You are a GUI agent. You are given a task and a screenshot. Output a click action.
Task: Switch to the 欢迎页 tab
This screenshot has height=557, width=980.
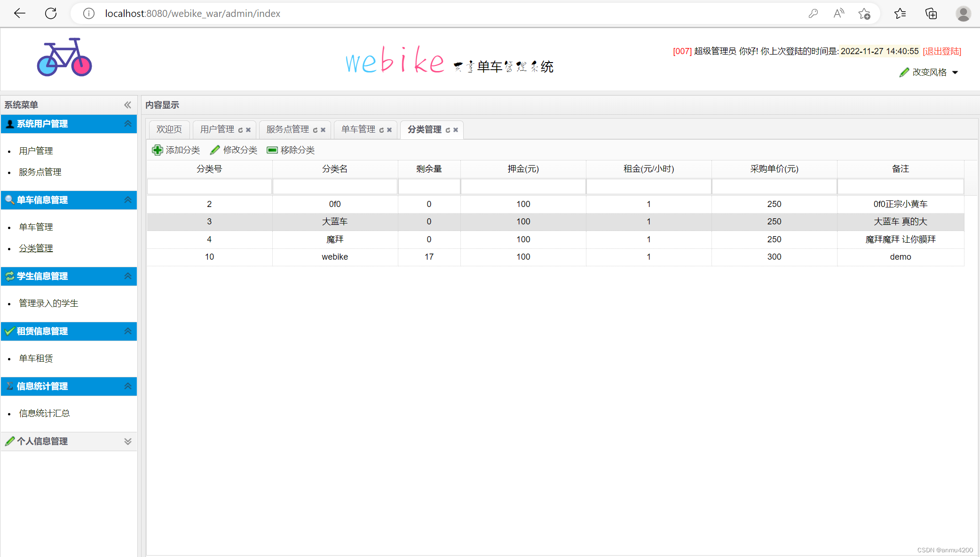[x=169, y=129]
